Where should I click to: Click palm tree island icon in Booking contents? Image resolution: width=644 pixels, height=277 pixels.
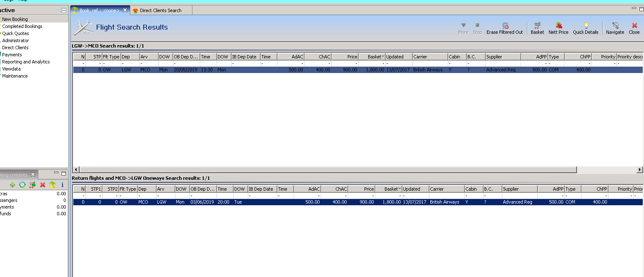[x=52, y=184]
